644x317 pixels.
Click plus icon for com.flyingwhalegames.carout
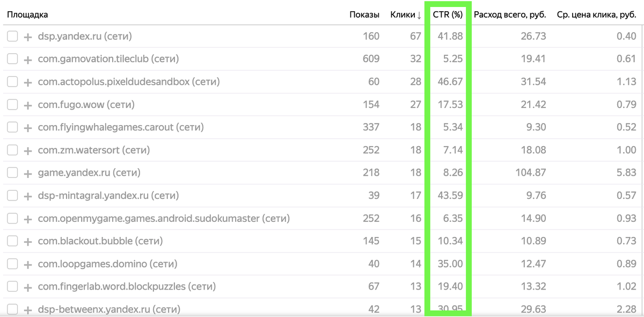tap(28, 128)
